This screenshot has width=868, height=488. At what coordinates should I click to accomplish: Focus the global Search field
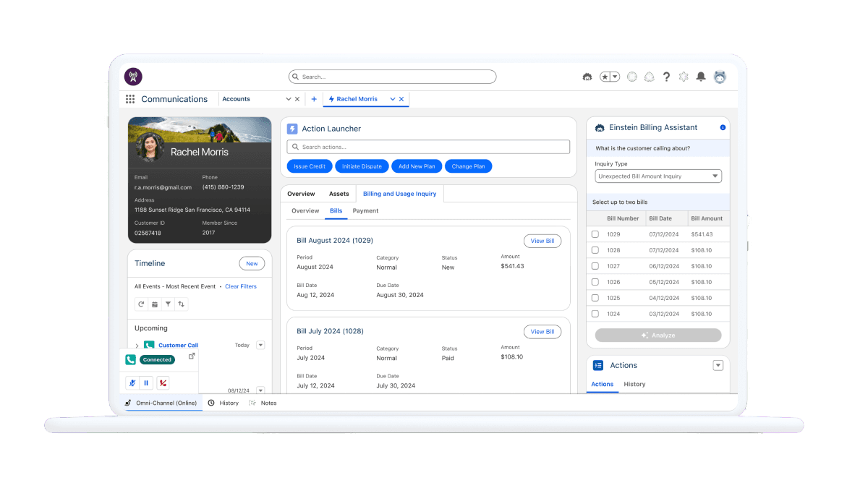(393, 77)
